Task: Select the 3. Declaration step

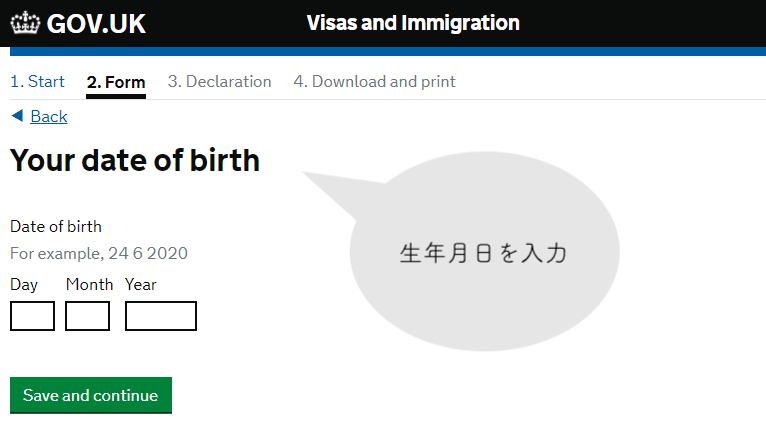Action: pos(219,82)
